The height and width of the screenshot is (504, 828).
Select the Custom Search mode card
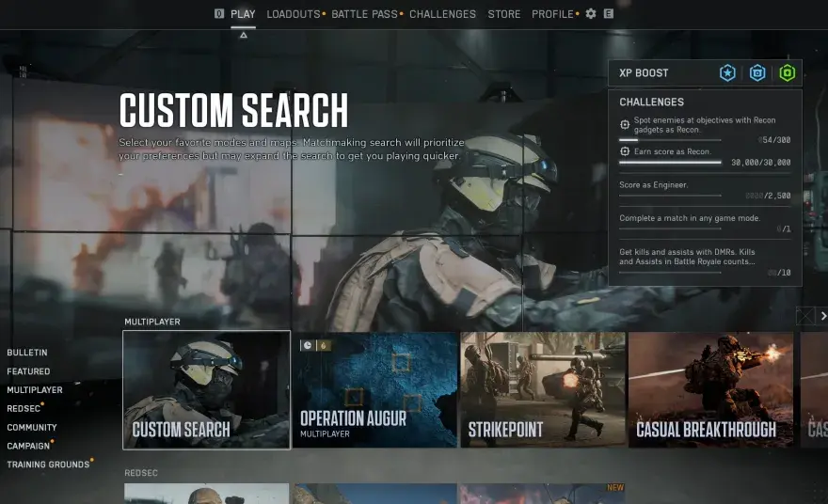[206, 390]
